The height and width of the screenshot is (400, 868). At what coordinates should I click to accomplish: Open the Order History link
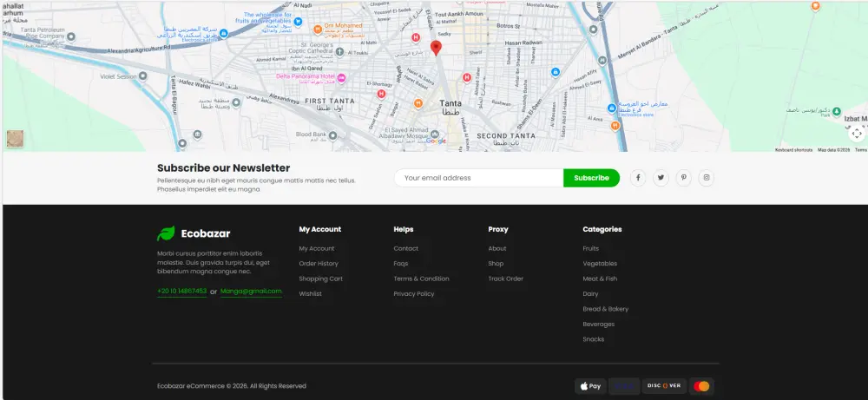(x=319, y=264)
